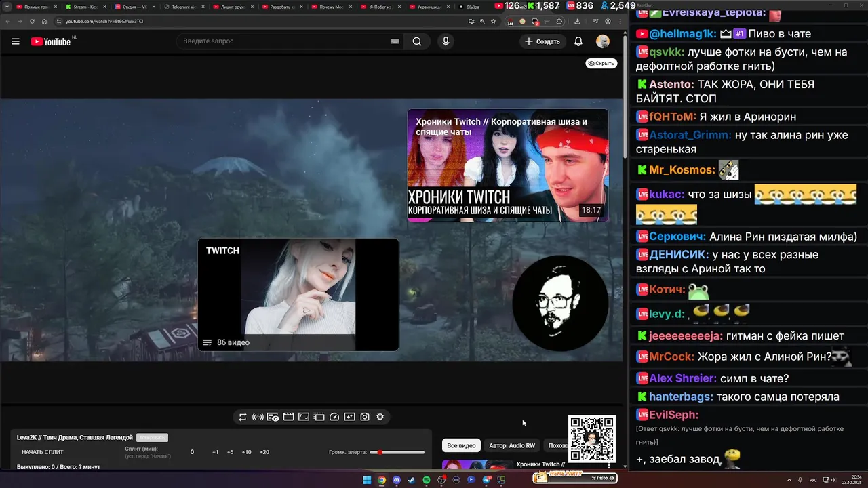Click username @hellmag1k in chat
Screen dimensions: 868x488
coord(682,34)
